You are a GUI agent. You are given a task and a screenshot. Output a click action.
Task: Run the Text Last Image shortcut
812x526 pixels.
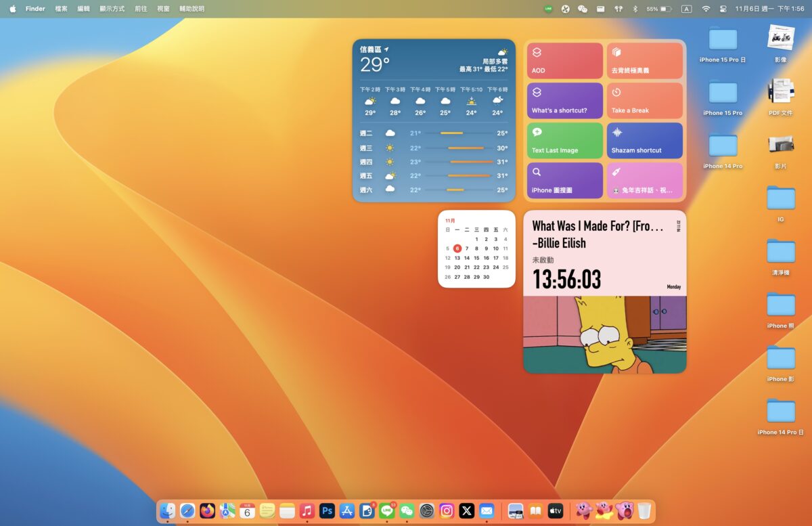coord(565,141)
